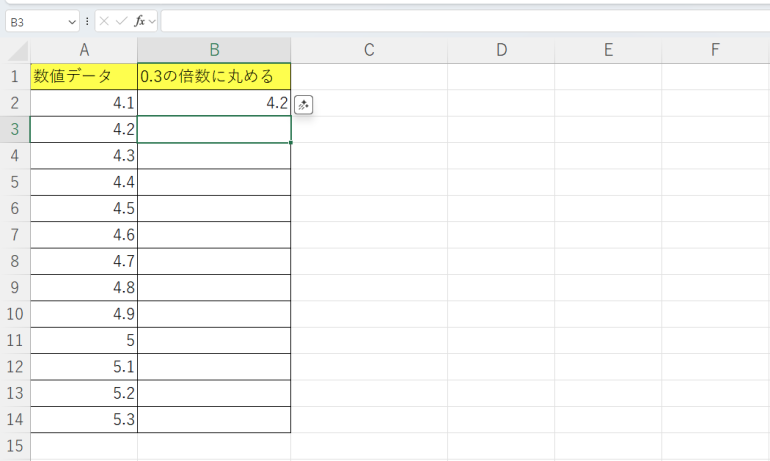Click cell A11 containing 5
This screenshot has height=461, width=770.
point(84,340)
